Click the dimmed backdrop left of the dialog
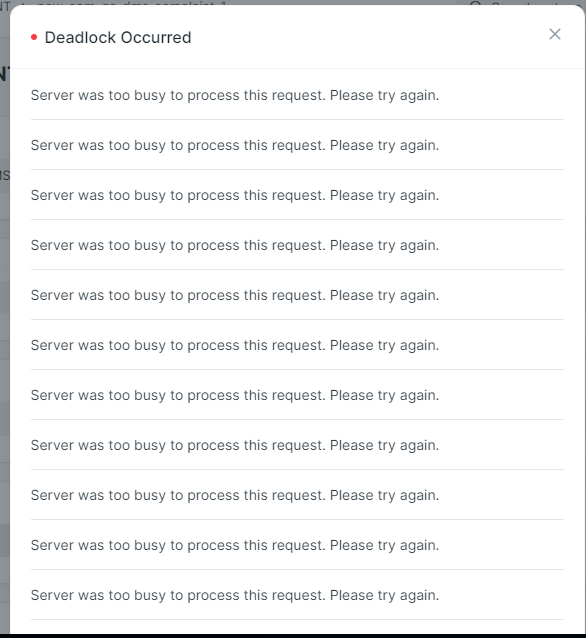Viewport: 586px width, 638px height. click(4, 326)
